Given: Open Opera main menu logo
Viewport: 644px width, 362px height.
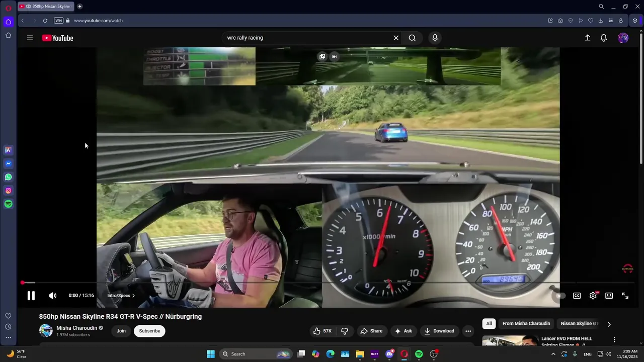Looking at the screenshot, I should [9, 8].
